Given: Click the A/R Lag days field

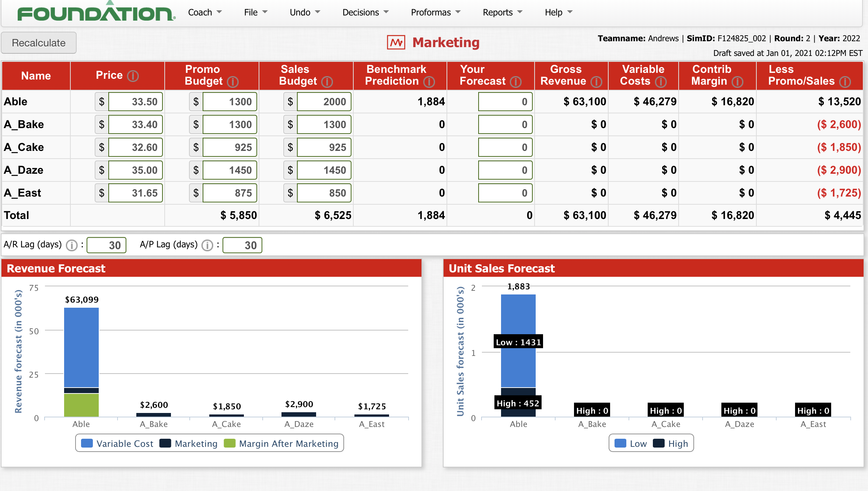Looking at the screenshot, I should click(x=106, y=245).
